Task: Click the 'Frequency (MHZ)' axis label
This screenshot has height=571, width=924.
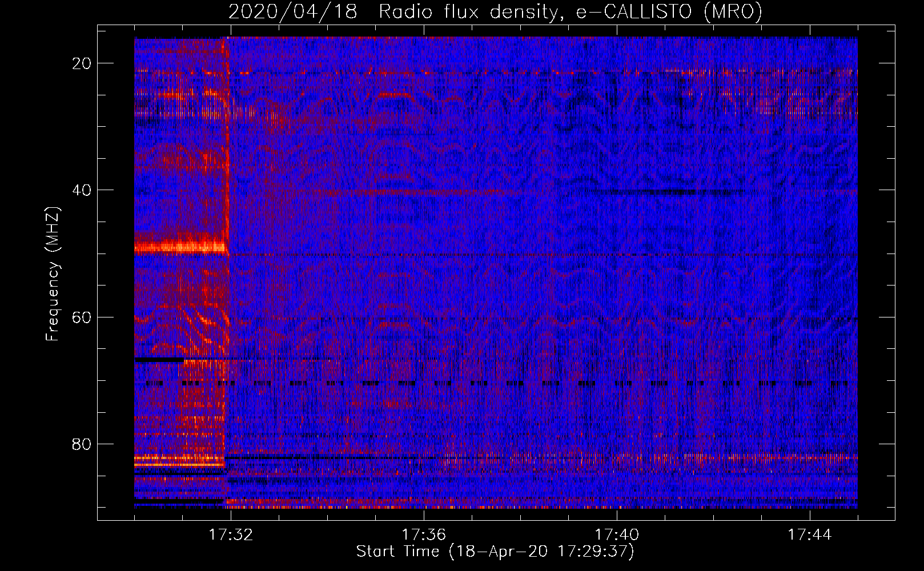Action: click(x=53, y=274)
